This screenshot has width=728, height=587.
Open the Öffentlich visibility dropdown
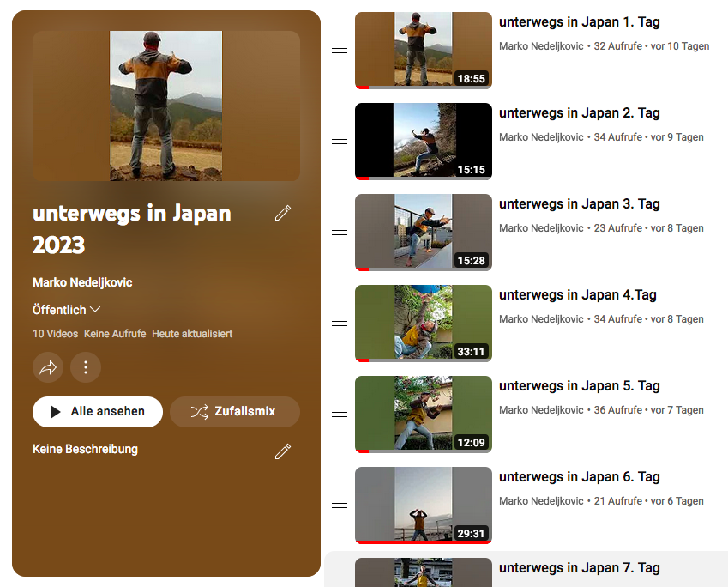click(x=66, y=310)
